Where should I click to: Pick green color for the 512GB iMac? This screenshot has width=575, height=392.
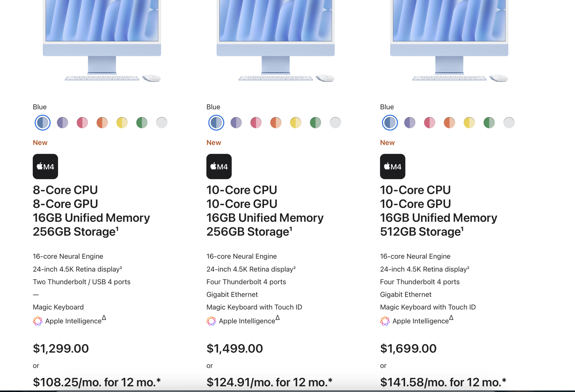(x=489, y=123)
